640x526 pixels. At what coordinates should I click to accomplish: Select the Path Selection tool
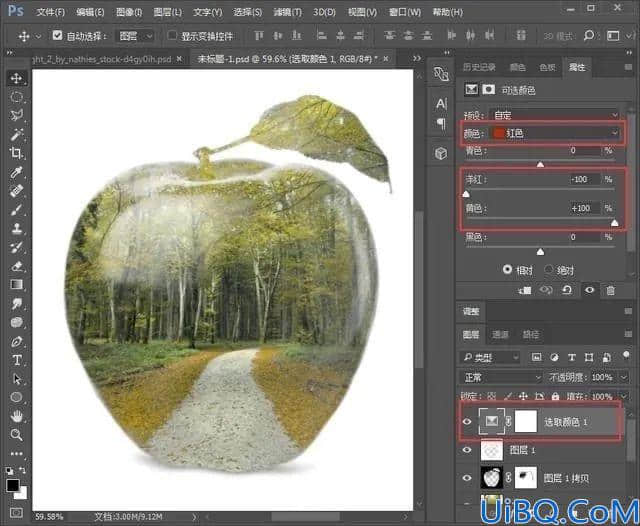click(16, 379)
